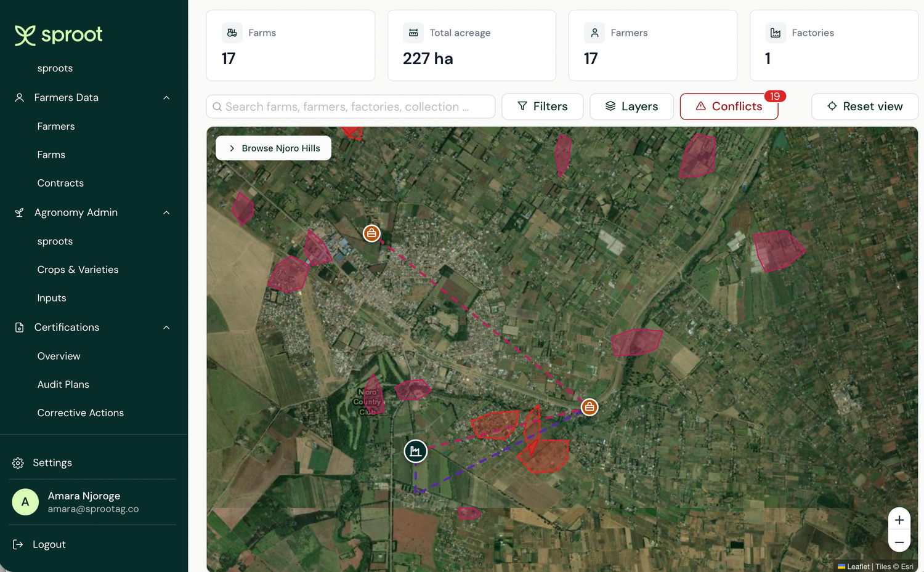Zoom out the map with minus button
Image resolution: width=924 pixels, height=572 pixels.
pyautogui.click(x=899, y=542)
